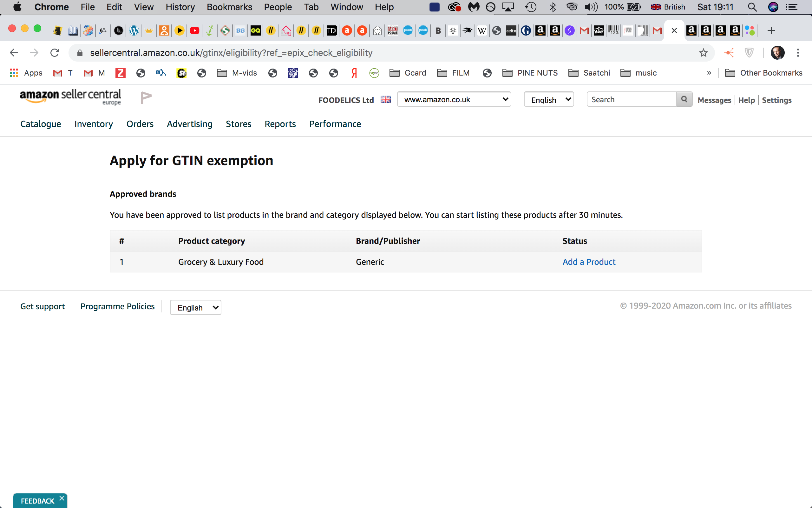This screenshot has height=508, width=812.
Task: Open the Help link
Action: pos(747,100)
